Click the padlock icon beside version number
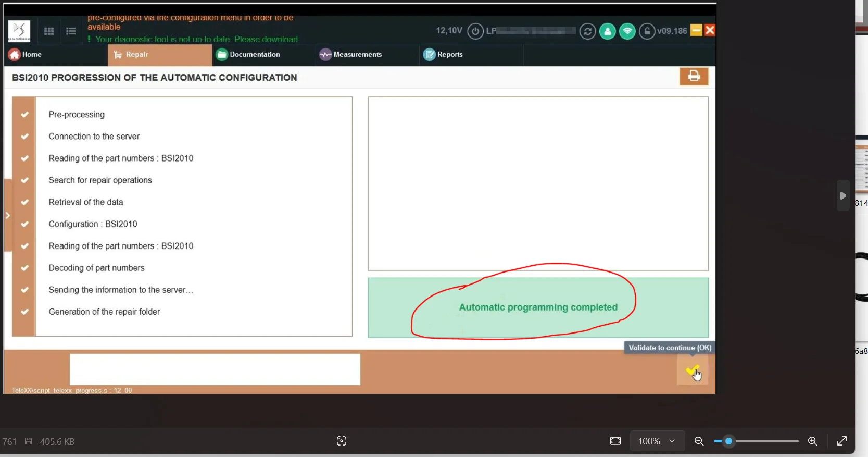Viewport: 868px width, 457px height. click(x=647, y=31)
